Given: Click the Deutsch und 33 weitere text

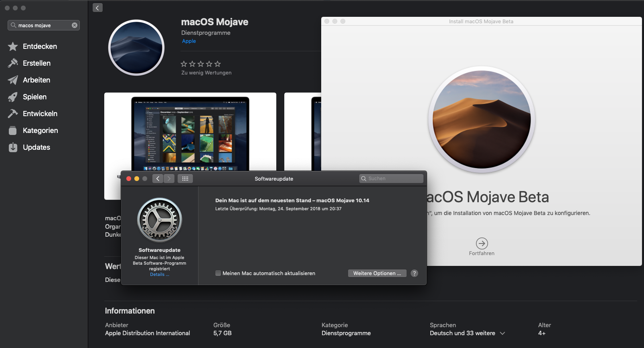Looking at the screenshot, I should pos(462,333).
